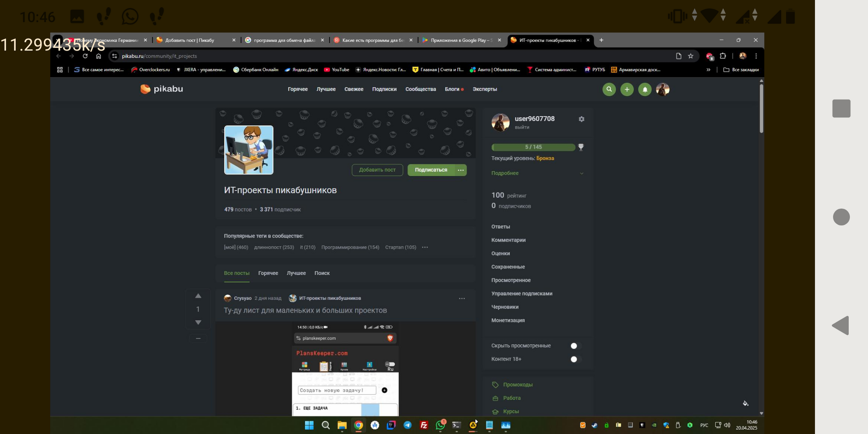Click the trophy icon beside level progress
Screen dimensions: 868x434
click(x=581, y=147)
